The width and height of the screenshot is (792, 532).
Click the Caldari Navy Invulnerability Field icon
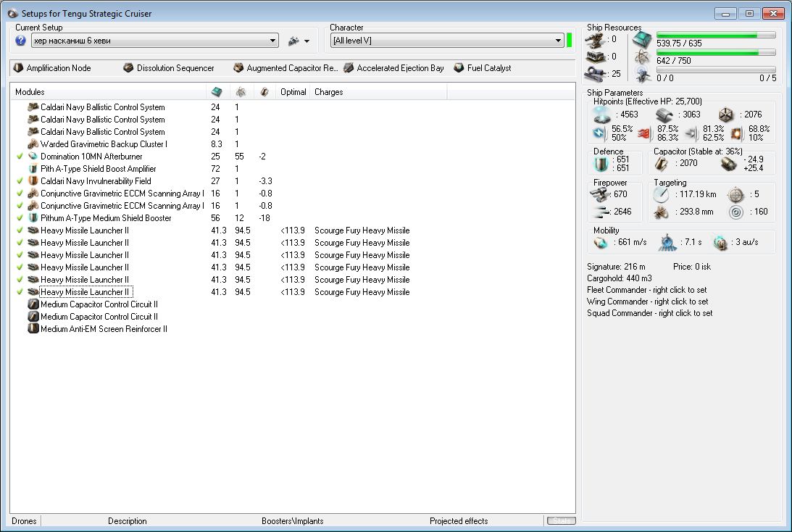coord(33,181)
